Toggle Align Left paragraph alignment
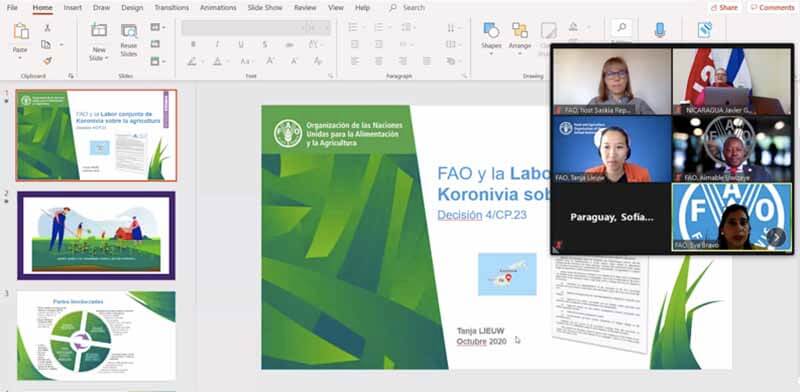 pos(355,61)
